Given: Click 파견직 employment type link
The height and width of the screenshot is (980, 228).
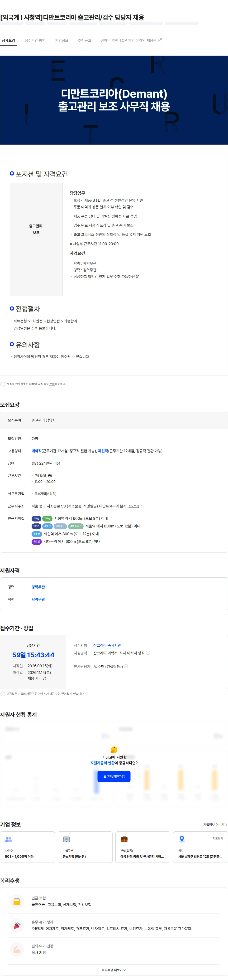Looking at the screenshot, I should [103, 451].
